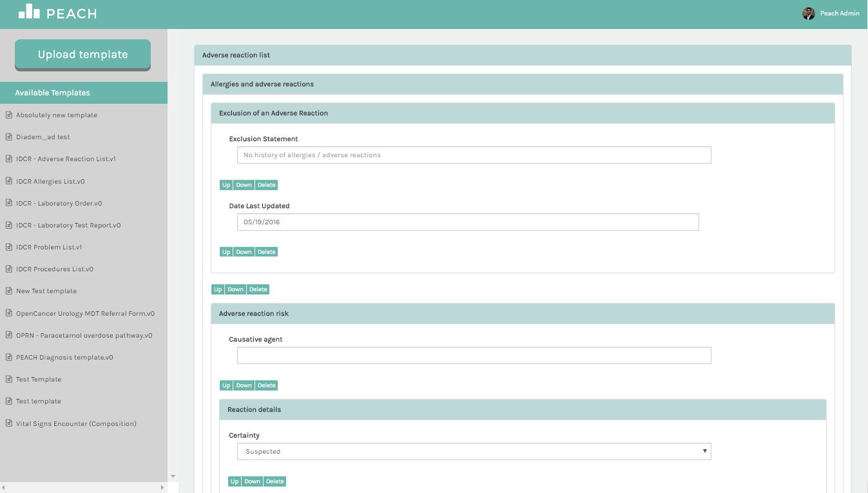Click Delete under the Exclusion Statement field

(266, 185)
